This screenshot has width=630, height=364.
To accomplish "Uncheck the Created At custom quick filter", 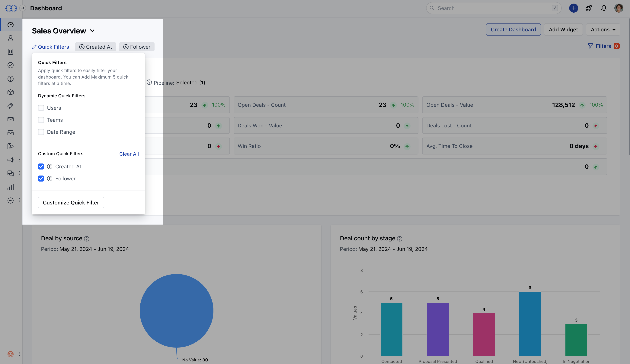I will 41,166.
